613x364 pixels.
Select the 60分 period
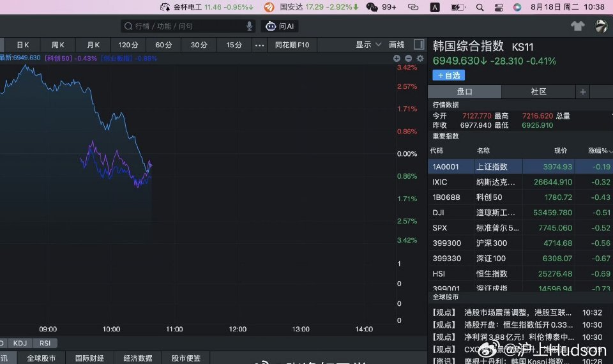pos(163,45)
